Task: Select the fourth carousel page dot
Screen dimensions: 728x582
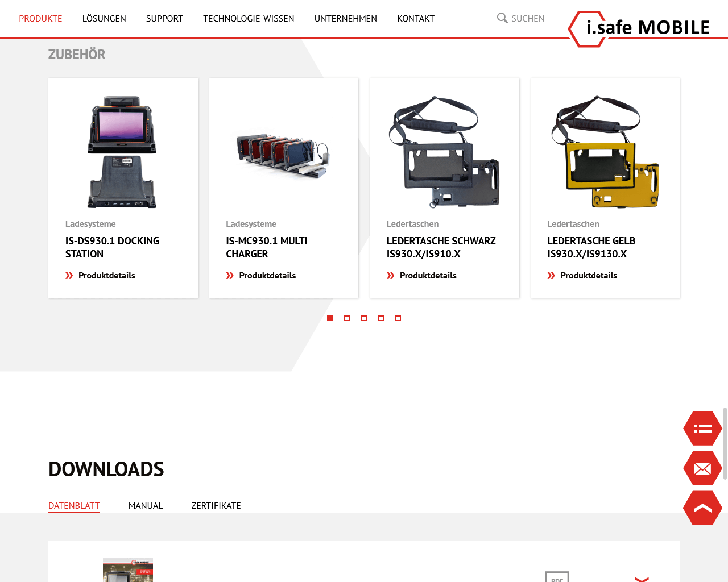Action: coord(381,318)
